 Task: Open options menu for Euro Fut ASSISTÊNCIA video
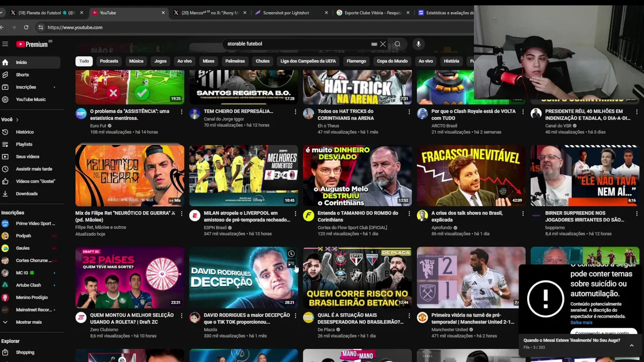coord(182,112)
